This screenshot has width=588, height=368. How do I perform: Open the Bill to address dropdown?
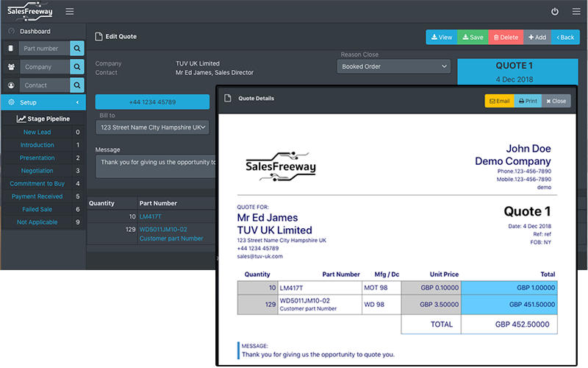point(152,127)
